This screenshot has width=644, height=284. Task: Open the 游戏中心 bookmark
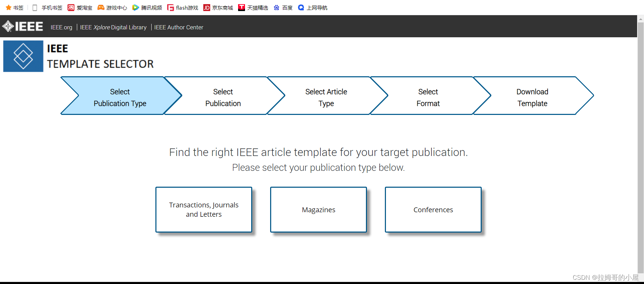click(x=112, y=8)
